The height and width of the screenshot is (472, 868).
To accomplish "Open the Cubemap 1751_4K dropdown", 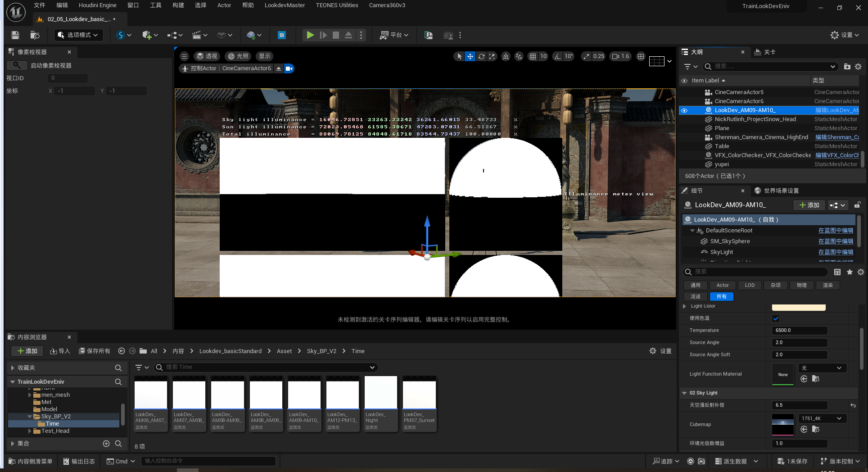I will pyautogui.click(x=822, y=418).
